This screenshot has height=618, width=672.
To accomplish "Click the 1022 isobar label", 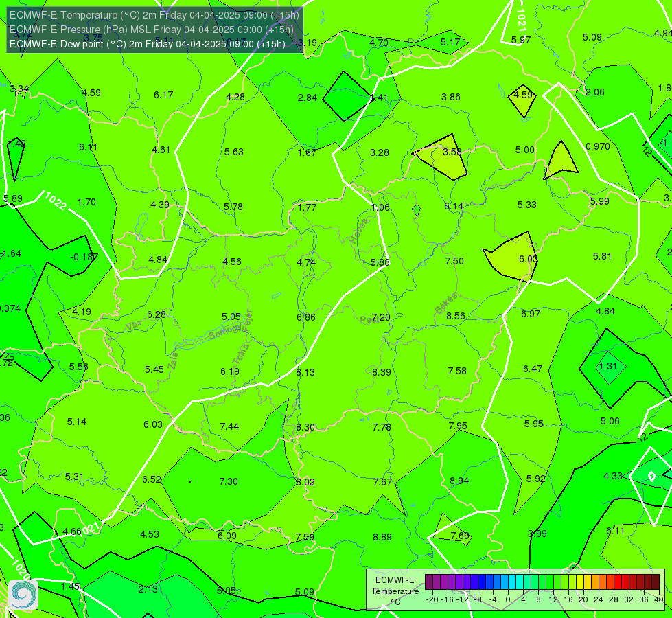I will click(56, 201).
